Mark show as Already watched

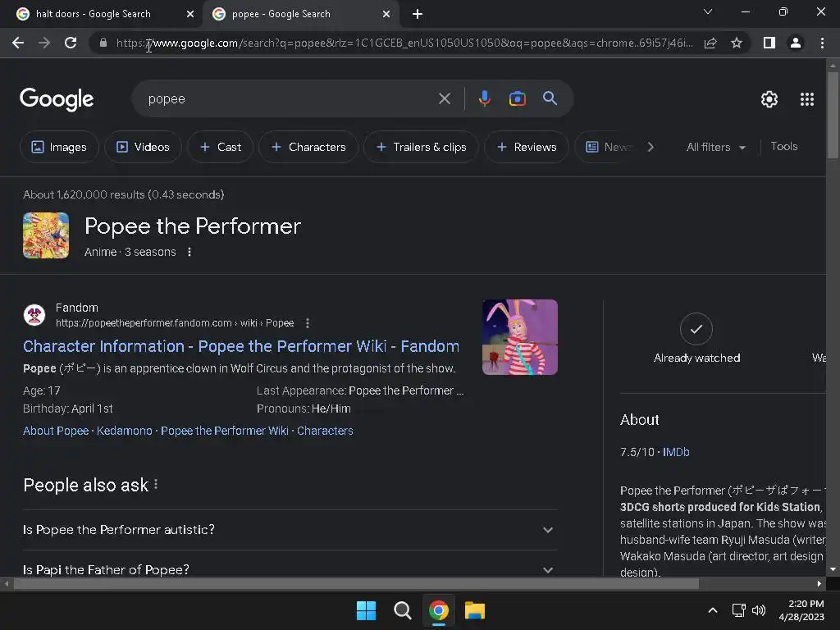tap(696, 339)
